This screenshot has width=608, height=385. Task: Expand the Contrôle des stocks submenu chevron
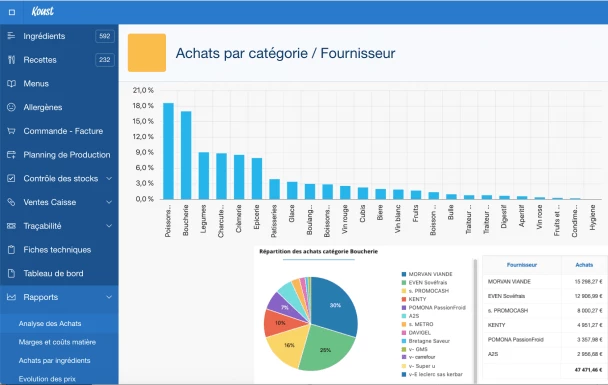tap(109, 178)
